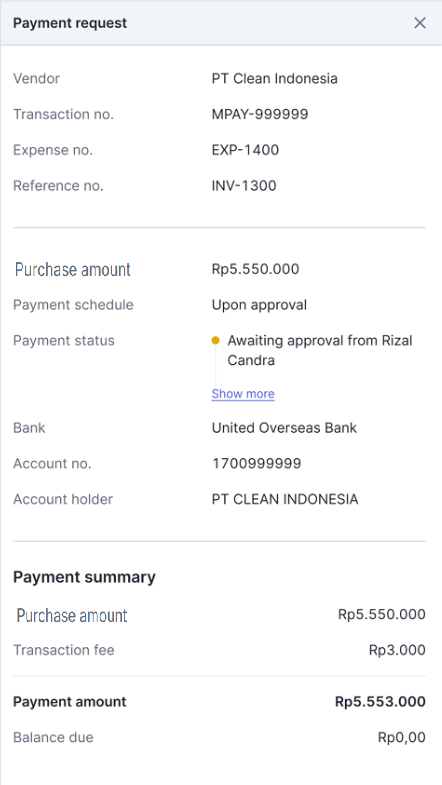442x785 pixels.
Task: Click the account number 1700999999
Action: tap(256, 464)
